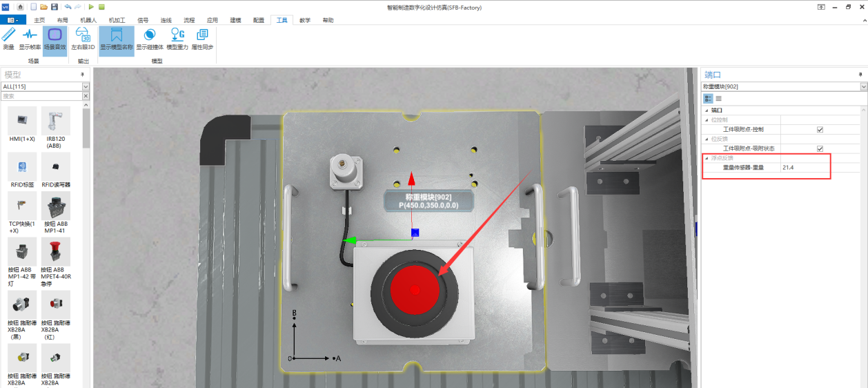The width and height of the screenshot is (868, 388).
Task: Toggle 显示模型名称 model name display
Action: [x=116, y=39]
